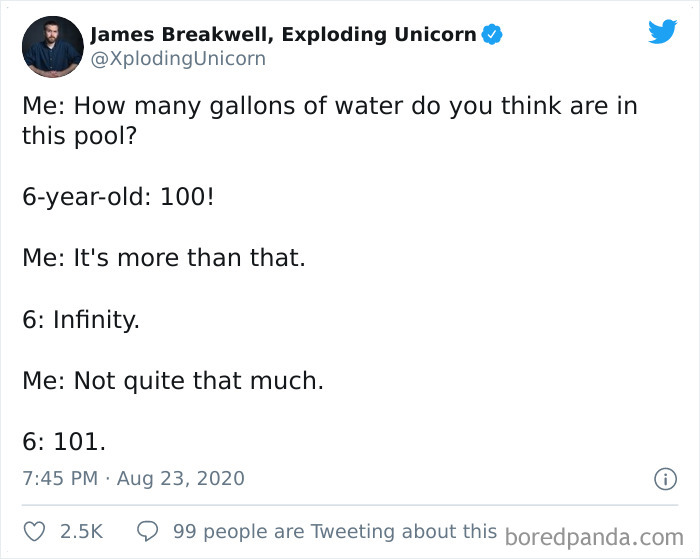700x559 pixels.
Task: Click the 7:45 PM timestamp
Action: pyautogui.click(x=60, y=479)
